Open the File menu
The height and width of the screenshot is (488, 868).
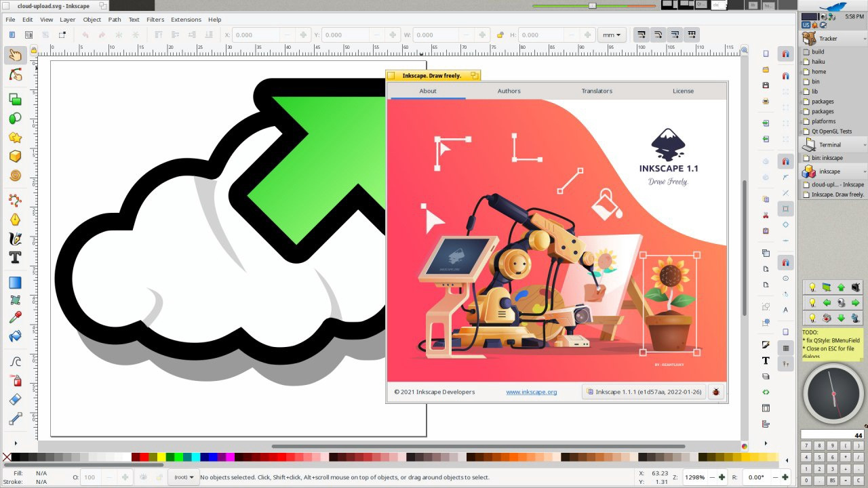(10, 20)
